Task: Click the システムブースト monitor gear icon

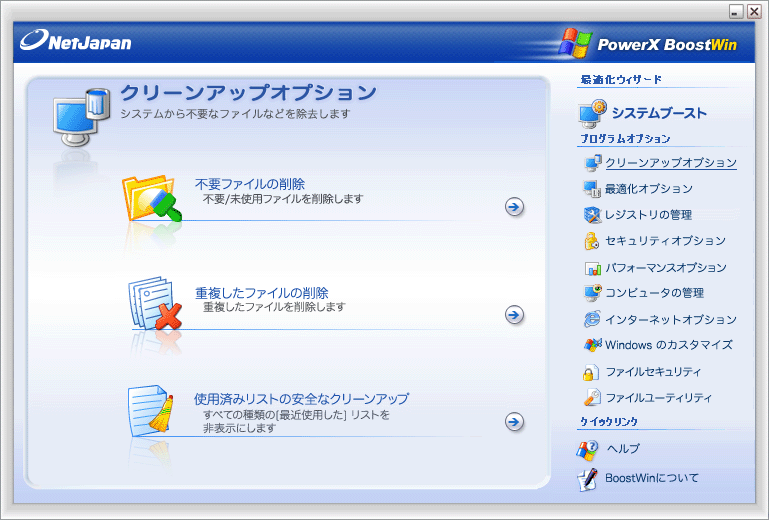Action: tap(592, 113)
